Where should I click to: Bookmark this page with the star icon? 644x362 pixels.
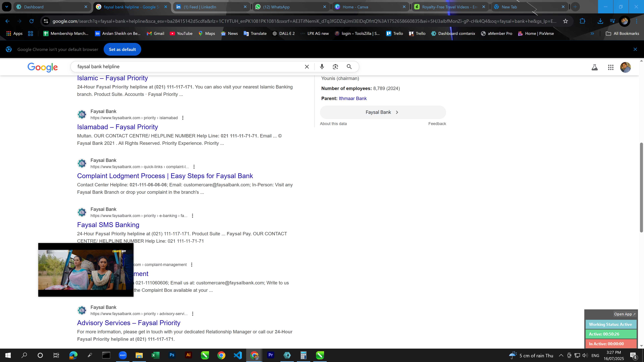click(x=566, y=21)
